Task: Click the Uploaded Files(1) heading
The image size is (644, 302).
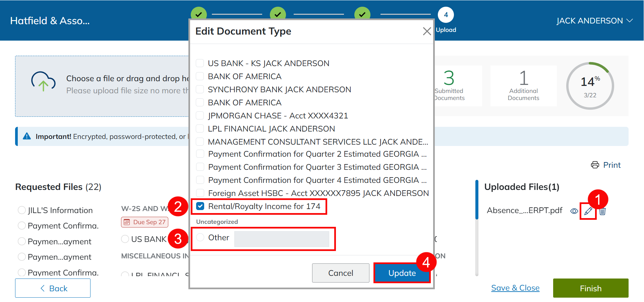Action: click(x=522, y=187)
